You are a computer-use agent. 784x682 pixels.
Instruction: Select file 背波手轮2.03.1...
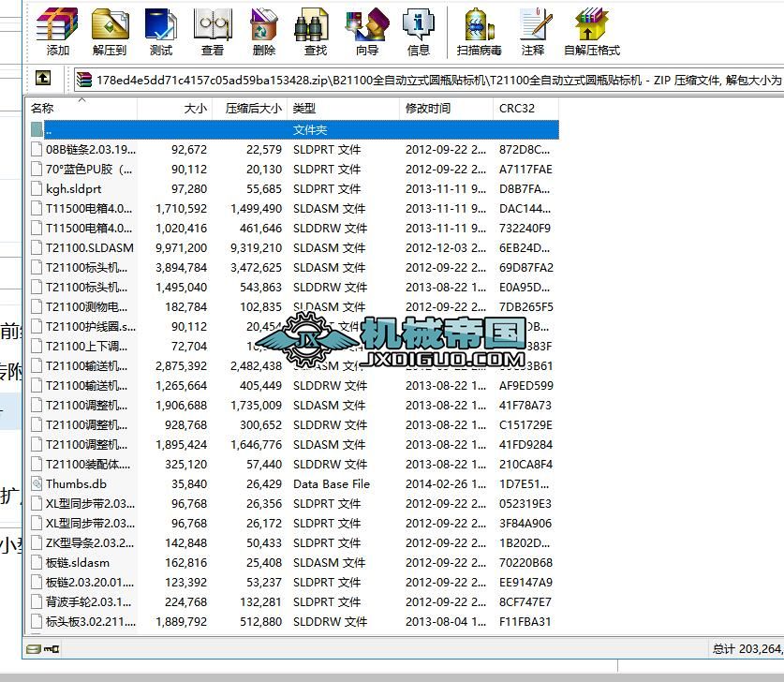pos(294,602)
